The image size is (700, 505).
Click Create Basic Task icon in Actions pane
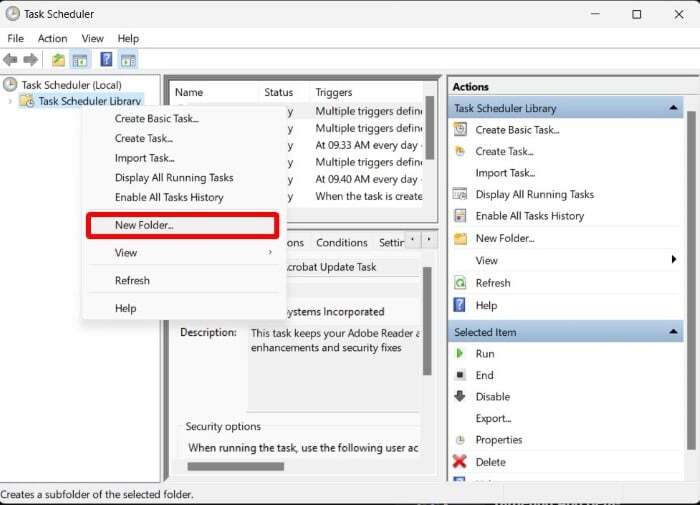click(x=460, y=129)
